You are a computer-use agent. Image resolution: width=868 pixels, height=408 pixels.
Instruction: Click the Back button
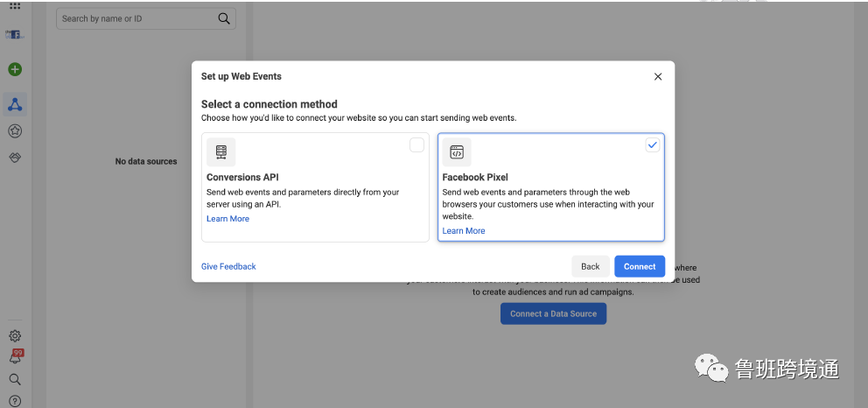click(x=590, y=266)
